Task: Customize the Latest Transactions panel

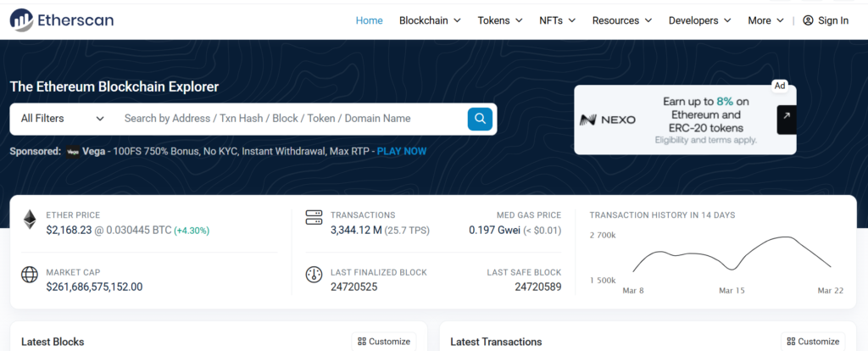Action: pyautogui.click(x=813, y=342)
